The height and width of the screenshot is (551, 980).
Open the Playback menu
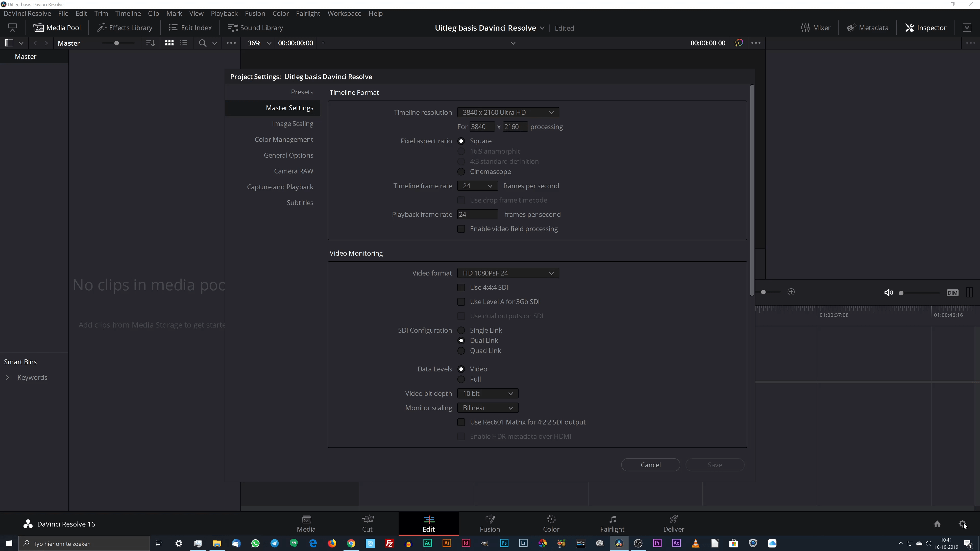224,13
